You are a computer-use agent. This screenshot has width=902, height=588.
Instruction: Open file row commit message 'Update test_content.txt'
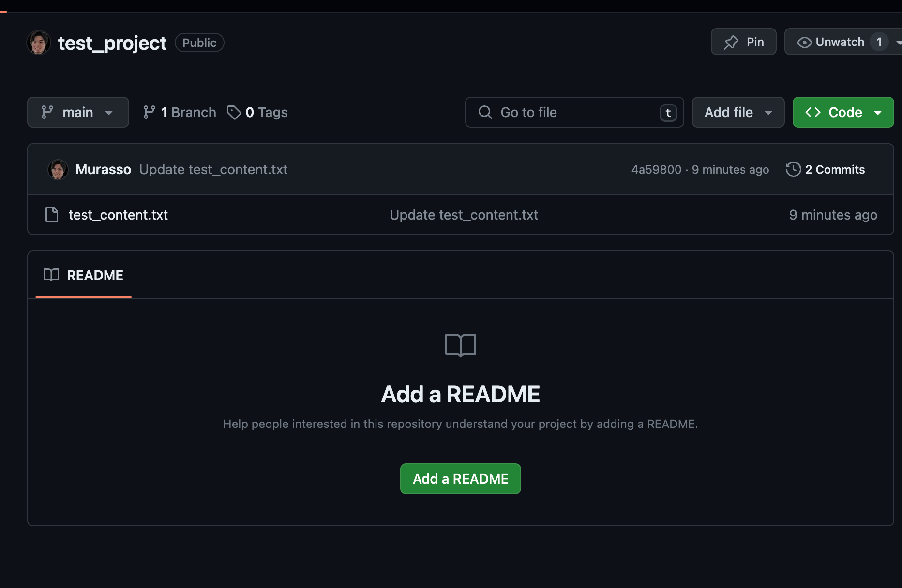(464, 215)
